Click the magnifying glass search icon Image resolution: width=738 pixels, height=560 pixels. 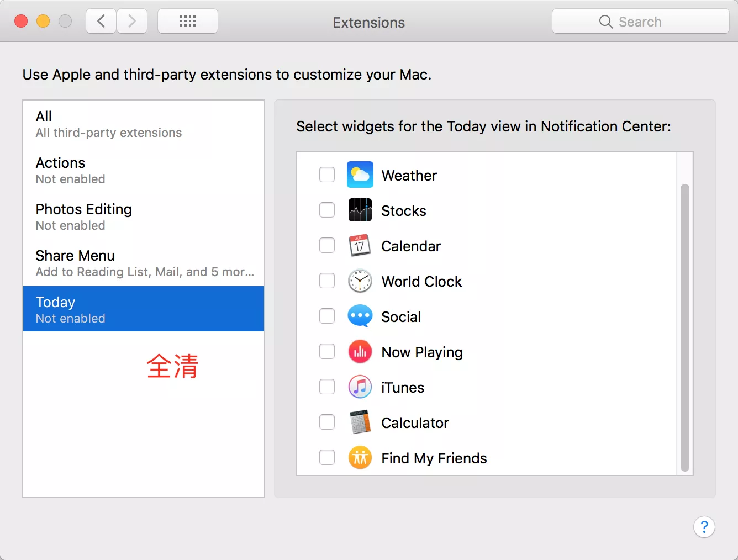tap(606, 22)
